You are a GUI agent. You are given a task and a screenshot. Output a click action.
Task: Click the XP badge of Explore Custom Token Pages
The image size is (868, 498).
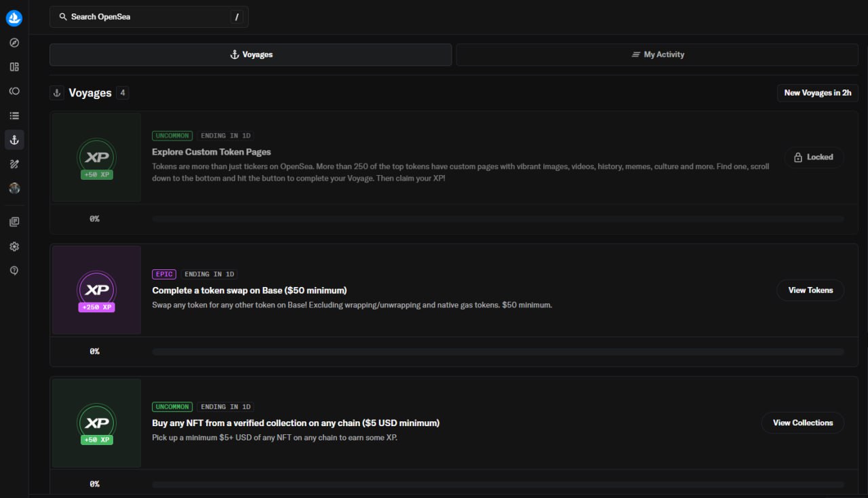(x=97, y=157)
